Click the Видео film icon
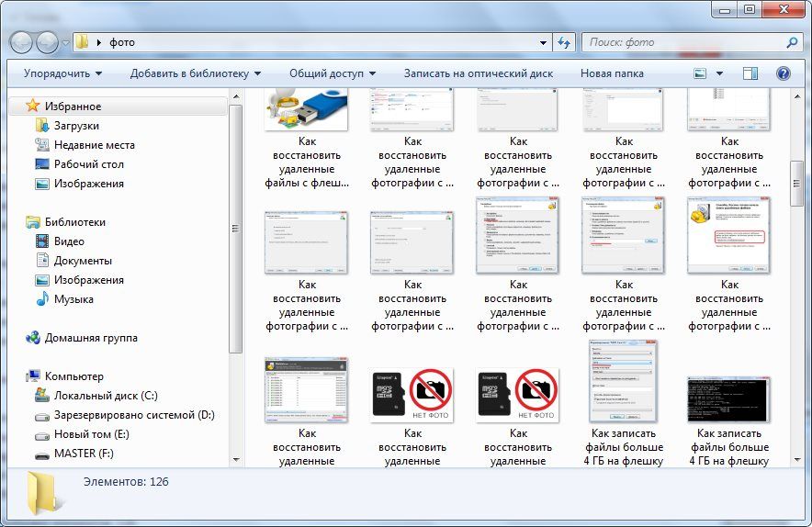The height and width of the screenshot is (527, 812). click(x=42, y=241)
